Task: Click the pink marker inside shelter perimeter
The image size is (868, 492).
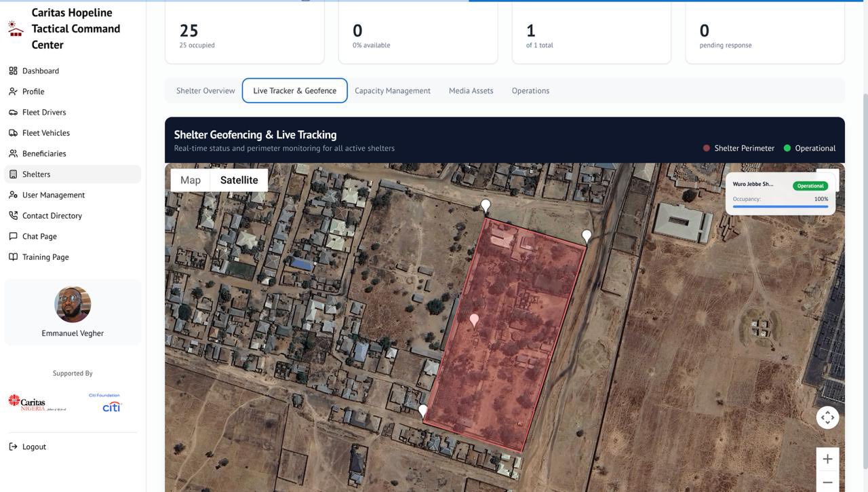Action: pyautogui.click(x=474, y=320)
